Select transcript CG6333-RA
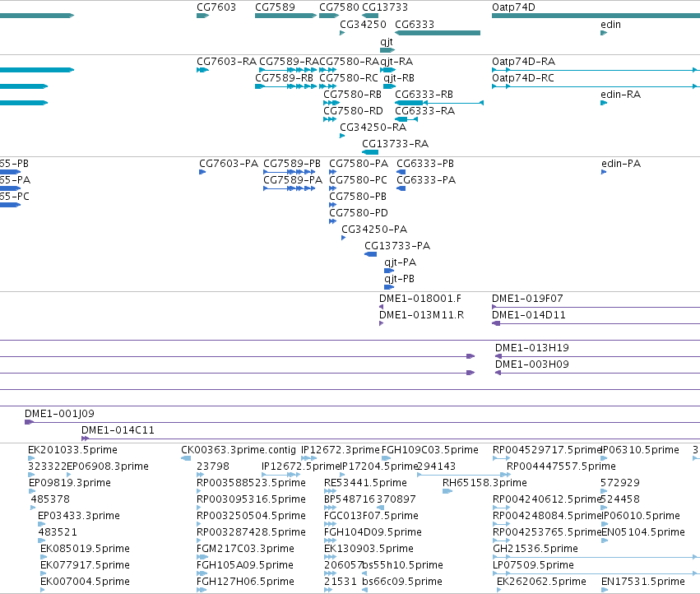 click(425, 111)
